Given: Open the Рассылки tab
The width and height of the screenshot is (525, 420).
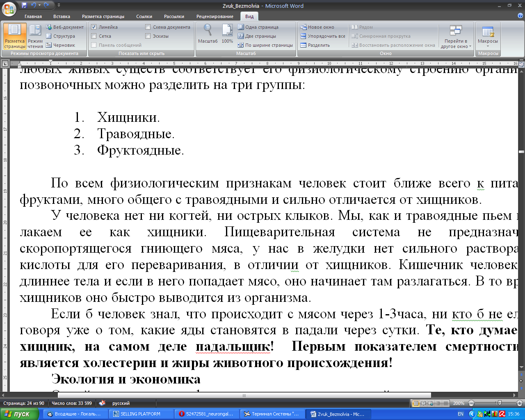Looking at the screenshot, I should 174,16.
